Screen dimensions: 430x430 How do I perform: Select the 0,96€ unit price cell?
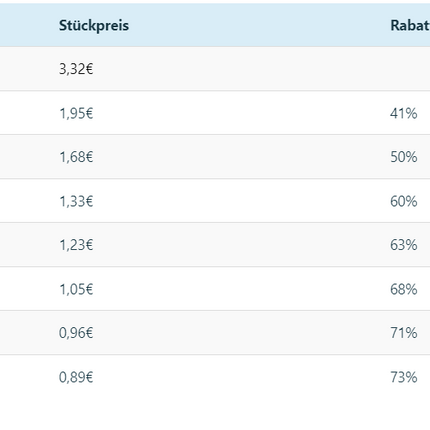[76, 333]
